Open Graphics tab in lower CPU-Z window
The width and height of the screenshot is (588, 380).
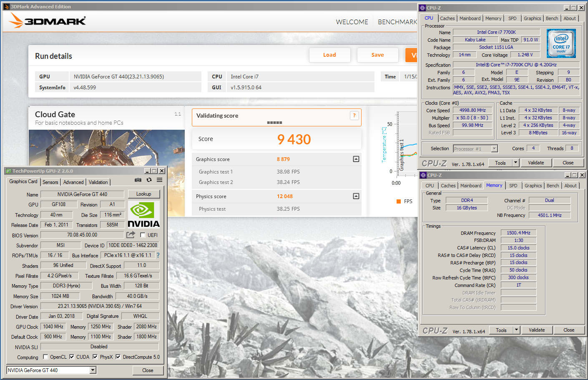tap(533, 186)
